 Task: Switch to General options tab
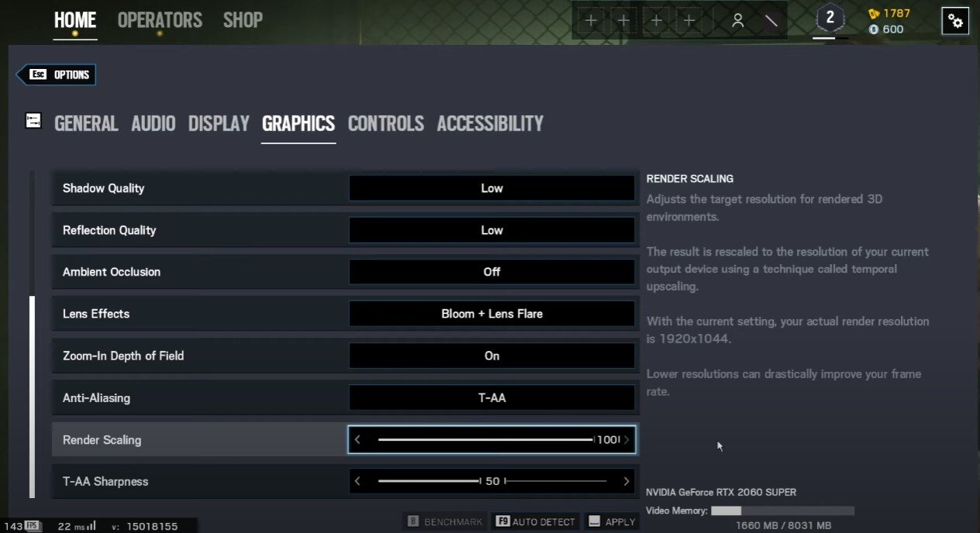pos(86,123)
